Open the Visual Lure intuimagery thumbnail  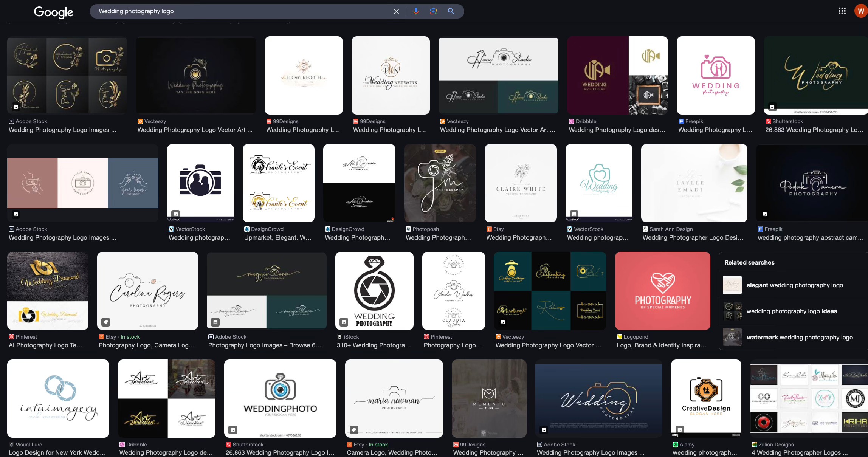[58, 398]
